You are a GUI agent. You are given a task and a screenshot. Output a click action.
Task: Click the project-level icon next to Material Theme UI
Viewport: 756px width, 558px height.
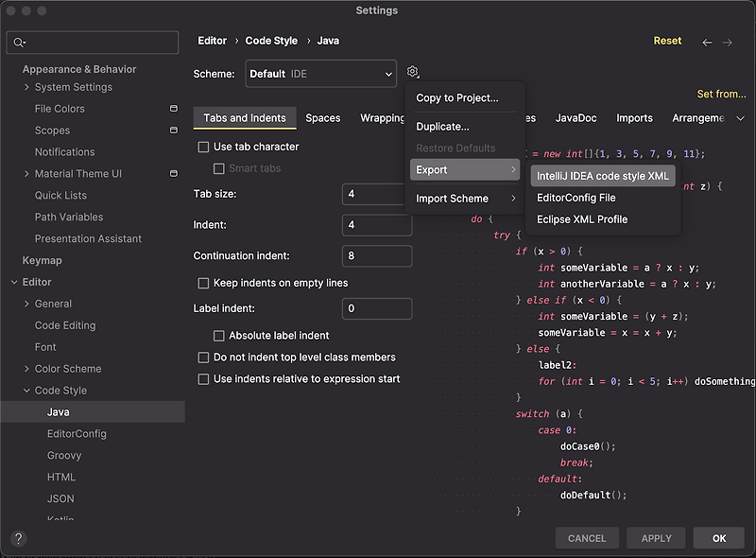click(x=173, y=173)
